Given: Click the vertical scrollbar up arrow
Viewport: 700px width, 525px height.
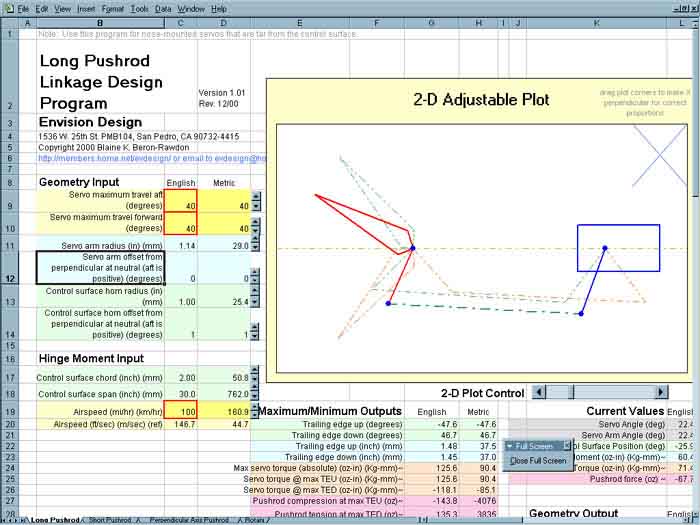Looking at the screenshot, I should [694, 23].
